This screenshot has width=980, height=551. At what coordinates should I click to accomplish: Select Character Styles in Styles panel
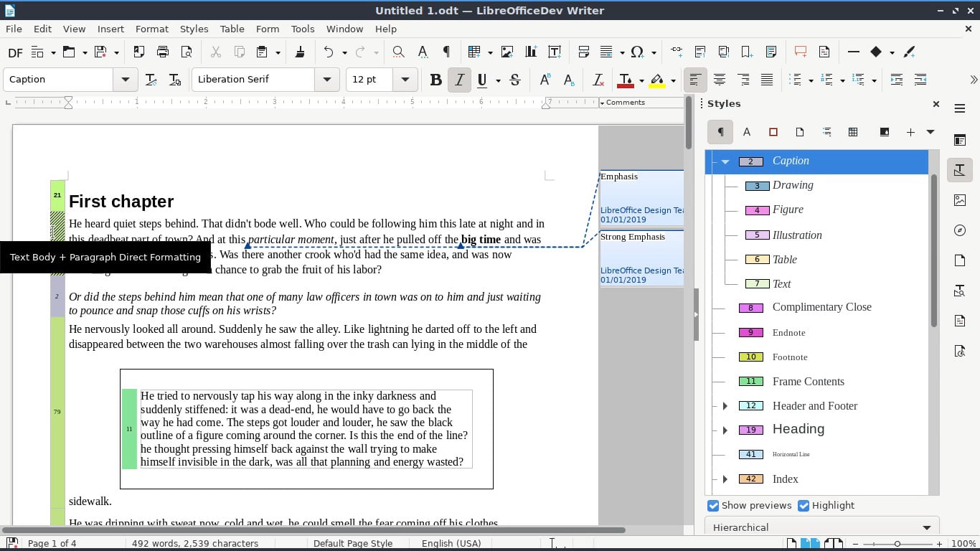point(746,132)
